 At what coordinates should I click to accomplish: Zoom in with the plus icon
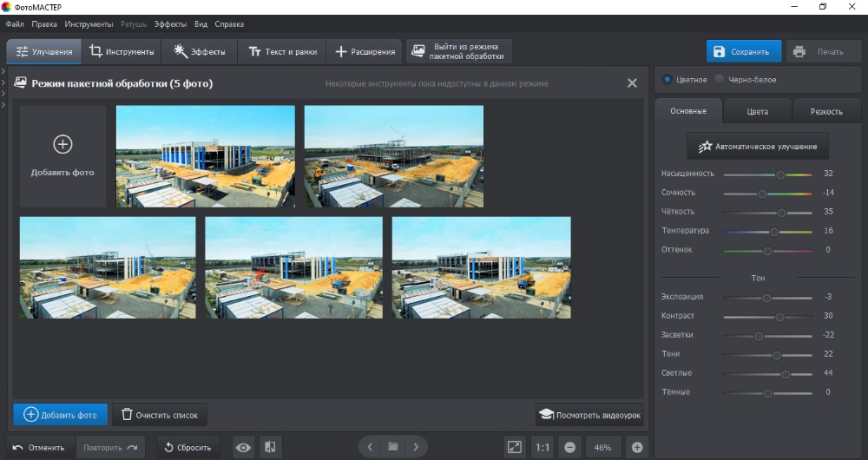637,447
